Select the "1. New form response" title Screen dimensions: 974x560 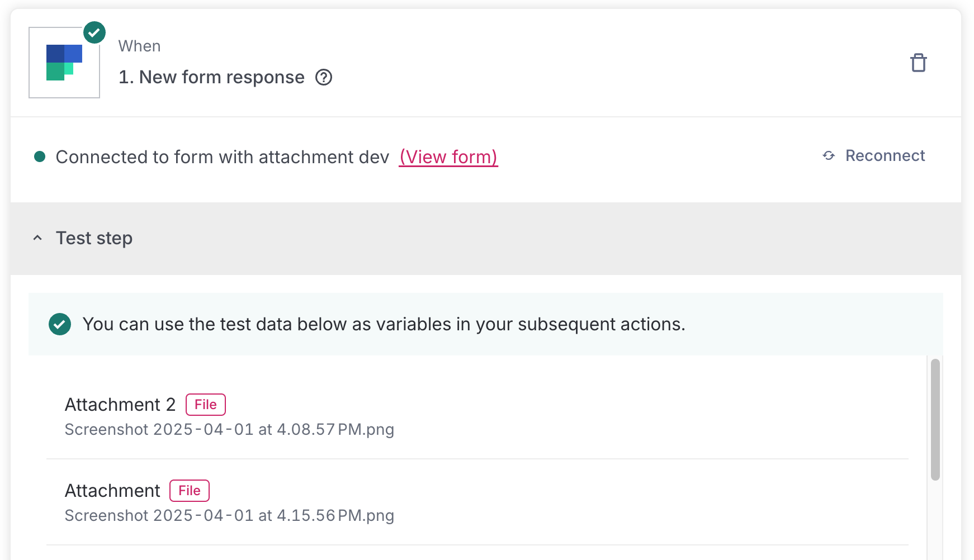211,77
